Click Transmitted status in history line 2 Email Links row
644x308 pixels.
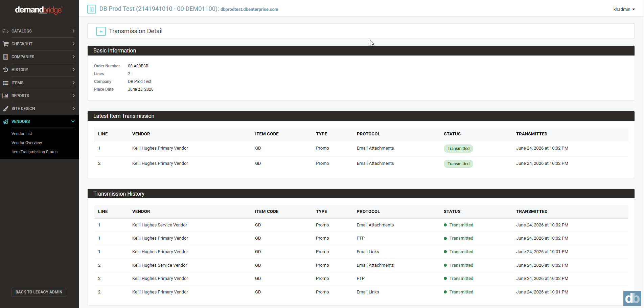click(459, 292)
